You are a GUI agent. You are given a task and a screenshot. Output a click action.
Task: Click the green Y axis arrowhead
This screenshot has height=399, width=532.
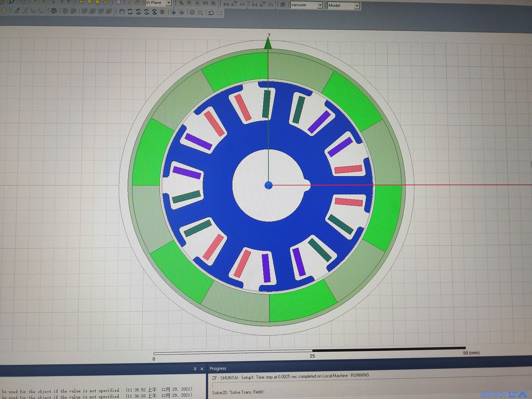click(x=268, y=43)
